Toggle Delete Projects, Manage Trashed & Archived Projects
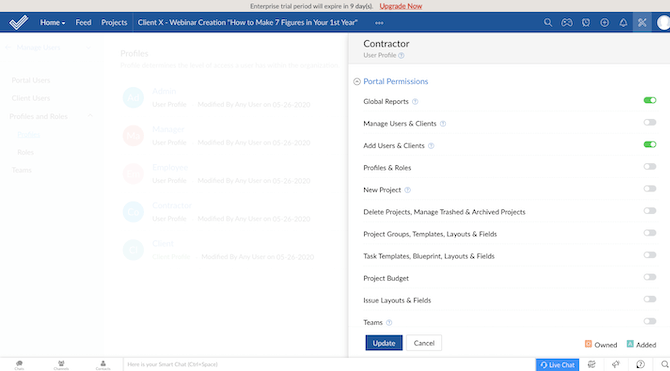This screenshot has width=670, height=371. (x=650, y=211)
